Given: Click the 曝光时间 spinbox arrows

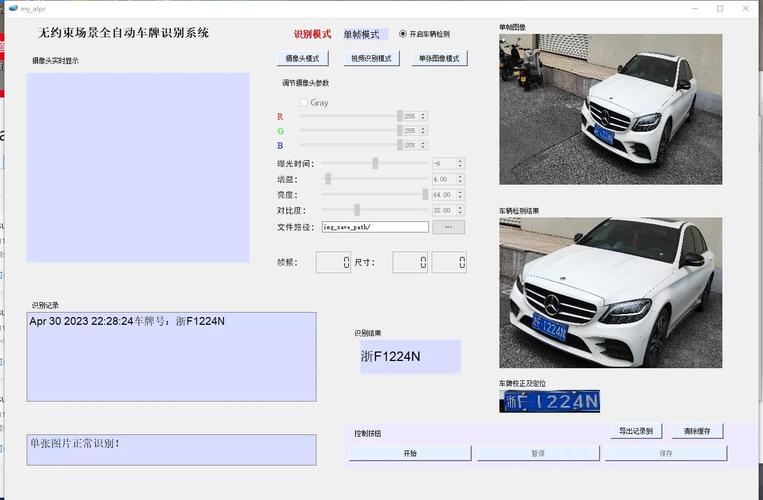Looking at the screenshot, I should point(460,163).
